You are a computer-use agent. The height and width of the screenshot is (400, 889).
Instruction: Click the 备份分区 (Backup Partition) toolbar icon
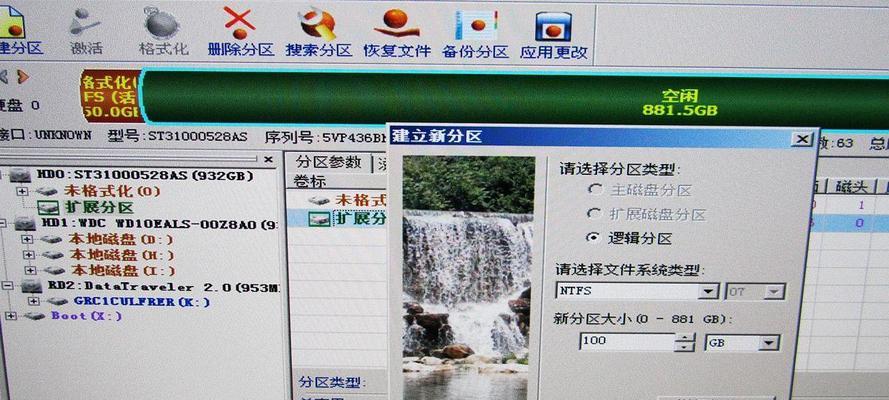pos(475,33)
